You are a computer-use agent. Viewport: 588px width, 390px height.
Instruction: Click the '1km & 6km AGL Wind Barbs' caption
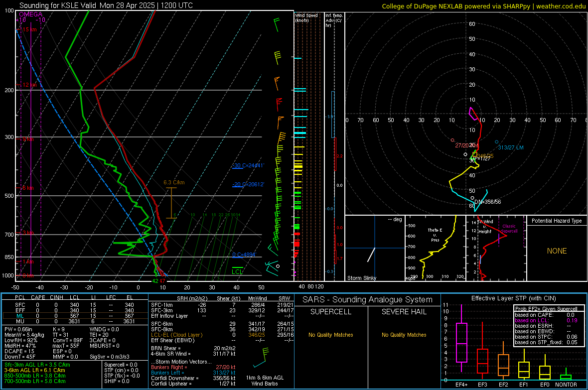265,381
